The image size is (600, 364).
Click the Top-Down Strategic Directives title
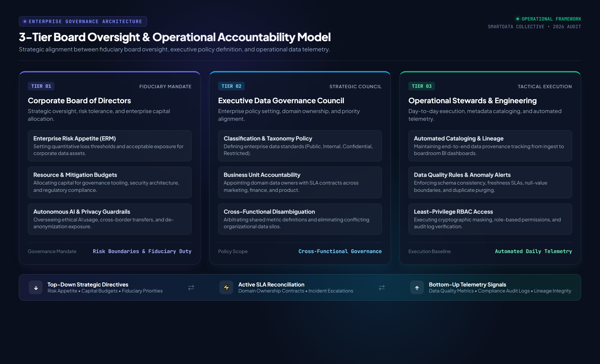tap(88, 284)
